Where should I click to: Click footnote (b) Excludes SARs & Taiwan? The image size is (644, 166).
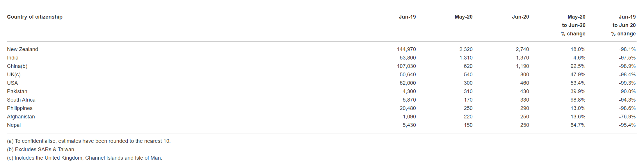tap(41, 149)
